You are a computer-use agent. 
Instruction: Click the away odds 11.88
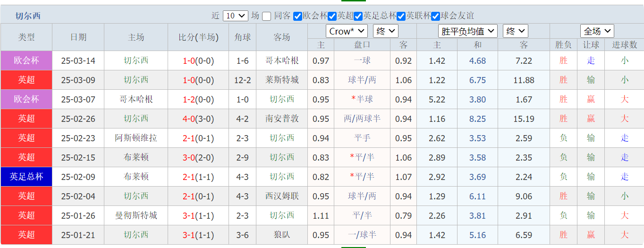point(524,80)
